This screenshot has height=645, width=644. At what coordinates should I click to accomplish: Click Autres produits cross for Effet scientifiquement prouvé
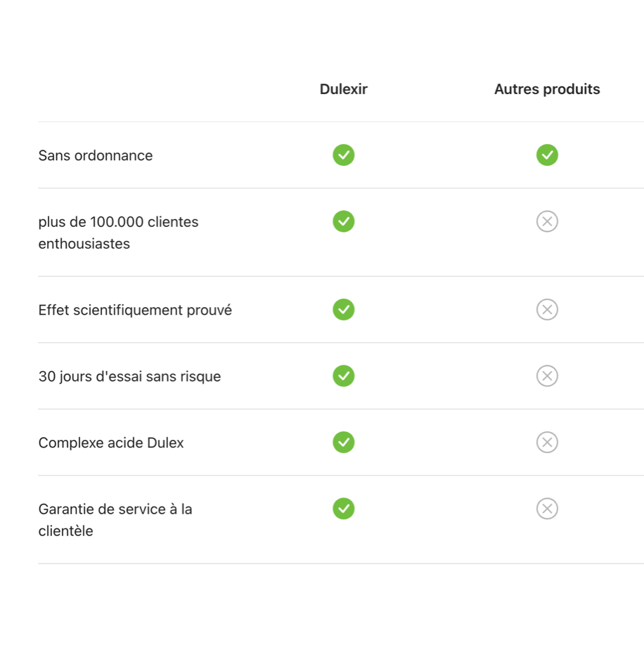click(x=547, y=309)
